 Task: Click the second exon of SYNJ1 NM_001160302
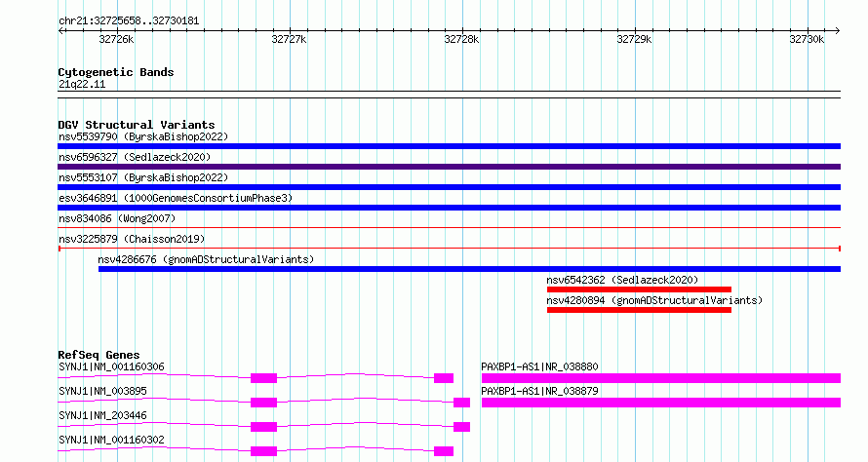click(x=444, y=451)
